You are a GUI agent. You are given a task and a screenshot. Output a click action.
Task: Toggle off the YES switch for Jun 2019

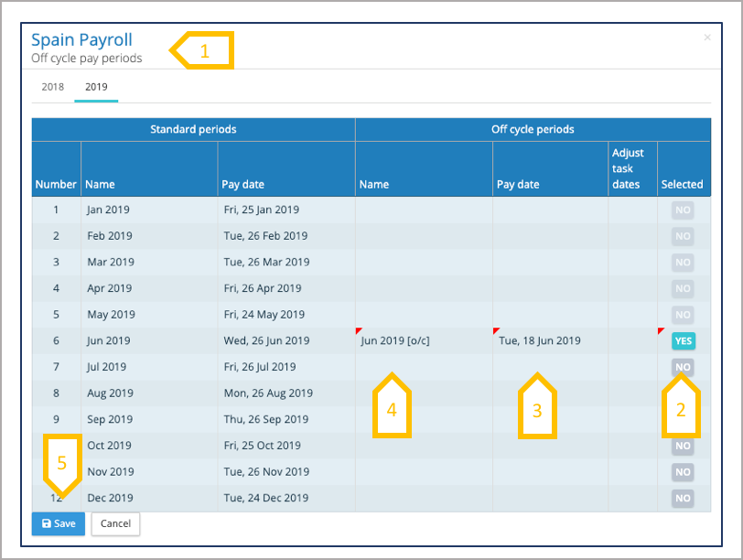click(683, 340)
